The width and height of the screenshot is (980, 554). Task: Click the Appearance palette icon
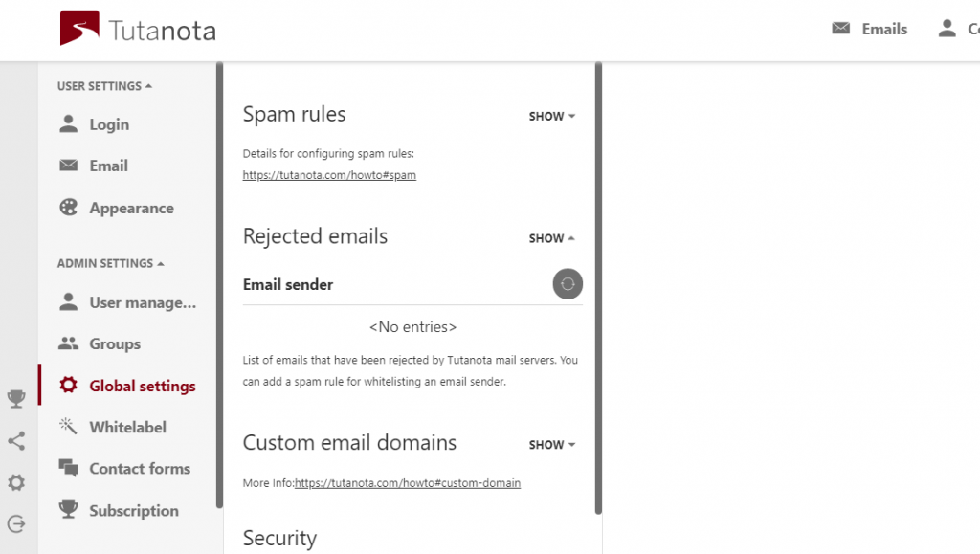68,207
